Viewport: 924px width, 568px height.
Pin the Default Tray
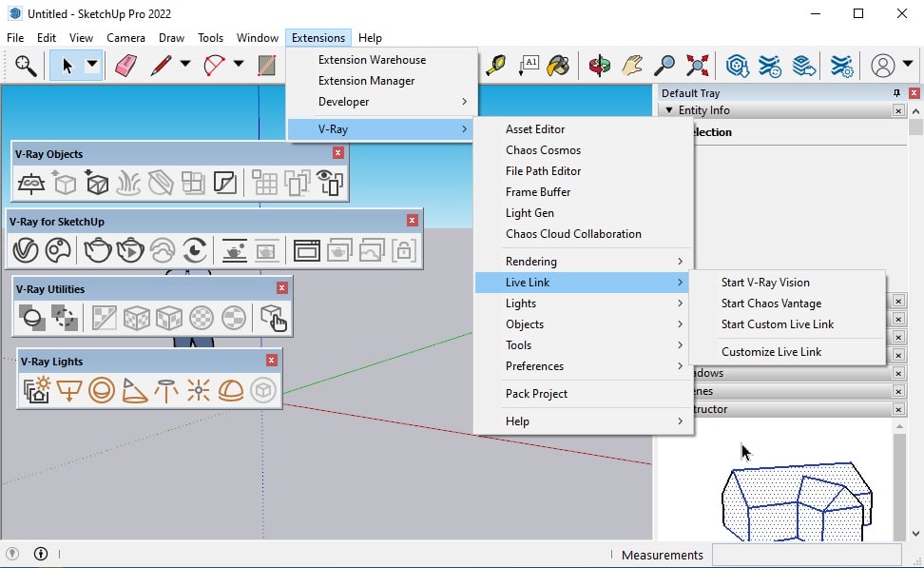pyautogui.click(x=896, y=93)
